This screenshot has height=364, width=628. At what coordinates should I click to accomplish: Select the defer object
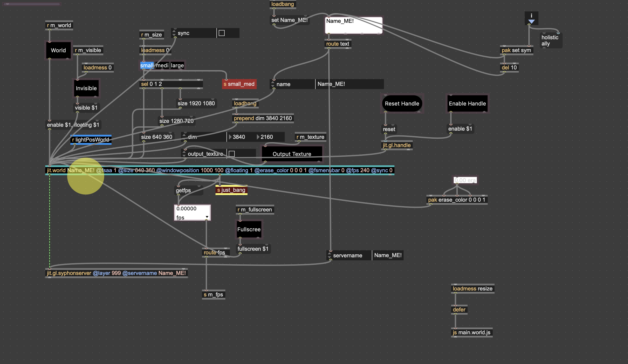point(459,310)
